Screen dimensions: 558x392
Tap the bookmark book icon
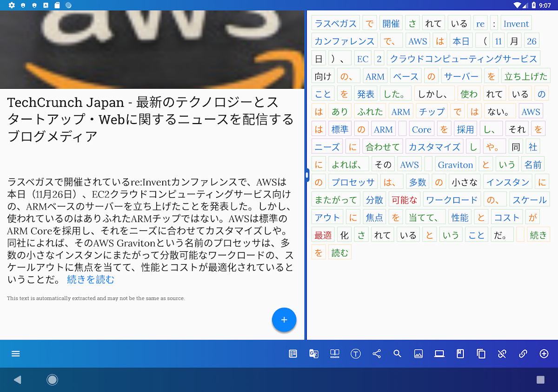point(460,354)
